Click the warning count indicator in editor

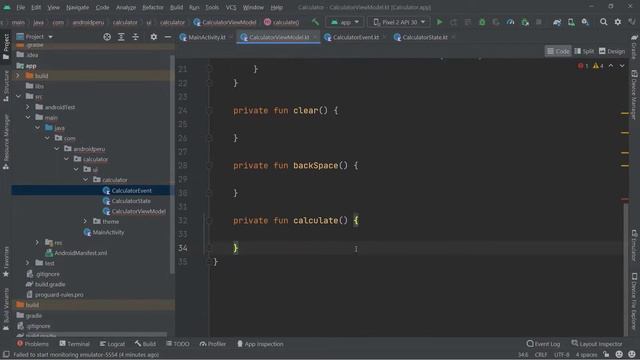[598, 66]
